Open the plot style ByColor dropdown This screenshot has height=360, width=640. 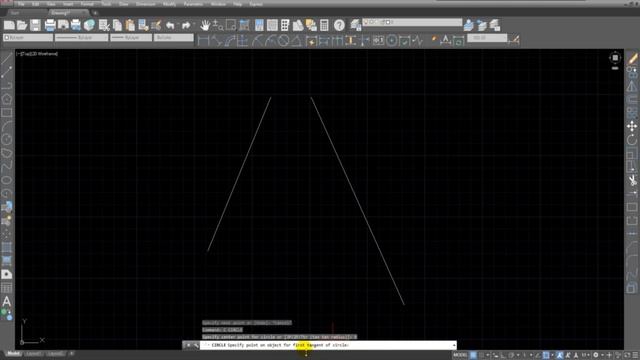[173, 38]
